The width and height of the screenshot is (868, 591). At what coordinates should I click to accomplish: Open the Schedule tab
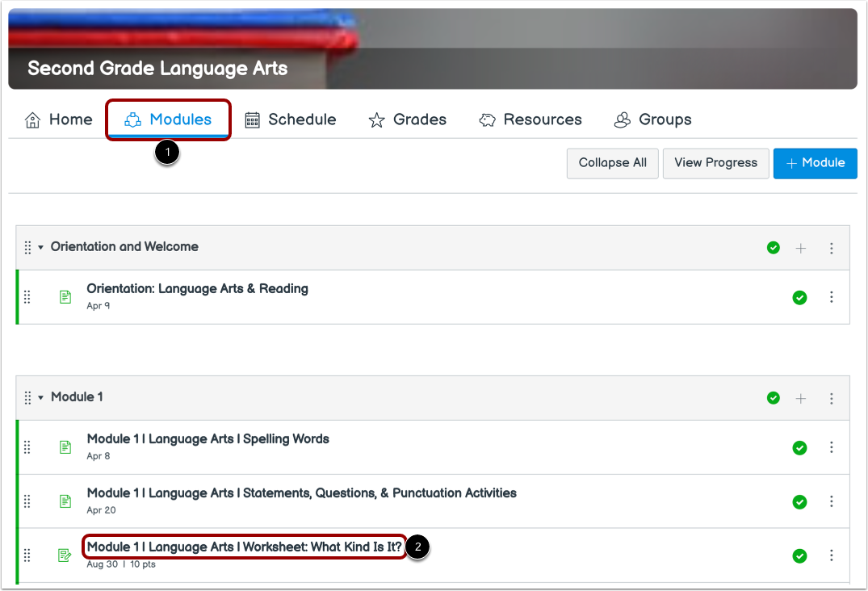pos(291,119)
